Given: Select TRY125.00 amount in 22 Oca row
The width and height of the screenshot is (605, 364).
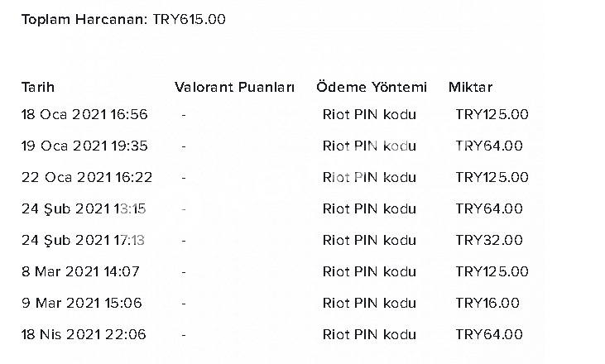Looking at the screenshot, I should point(492,177).
